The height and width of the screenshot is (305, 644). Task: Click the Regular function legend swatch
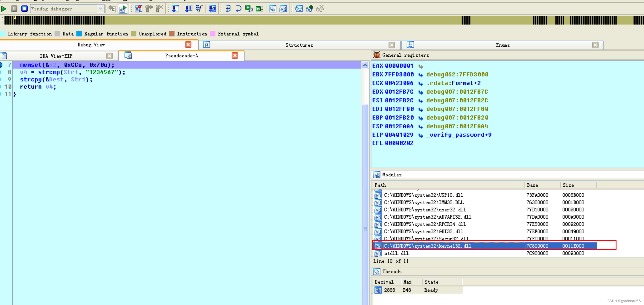click(x=79, y=34)
